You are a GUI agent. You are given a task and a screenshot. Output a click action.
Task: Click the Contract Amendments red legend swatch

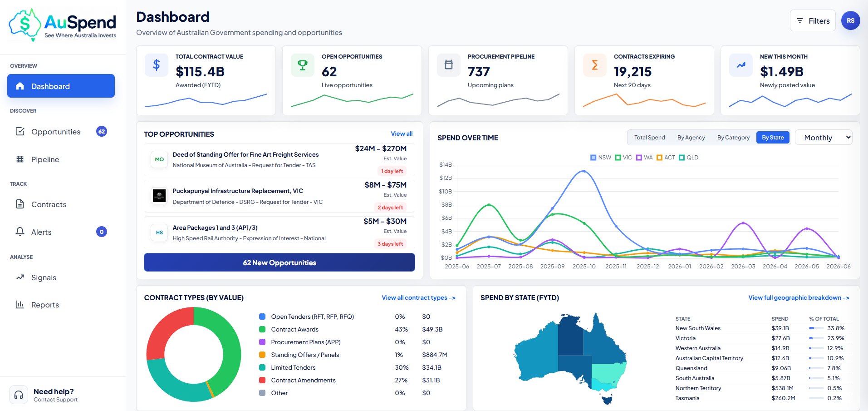(262, 380)
